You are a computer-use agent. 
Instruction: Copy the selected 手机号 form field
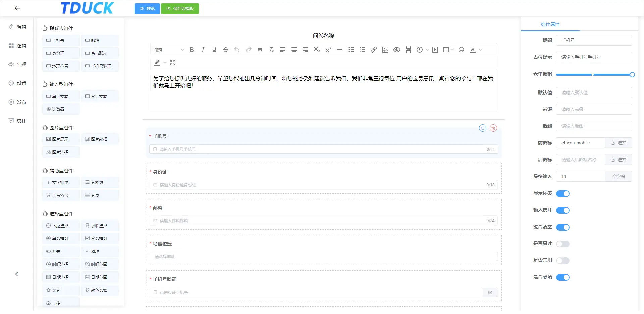pyautogui.click(x=483, y=128)
